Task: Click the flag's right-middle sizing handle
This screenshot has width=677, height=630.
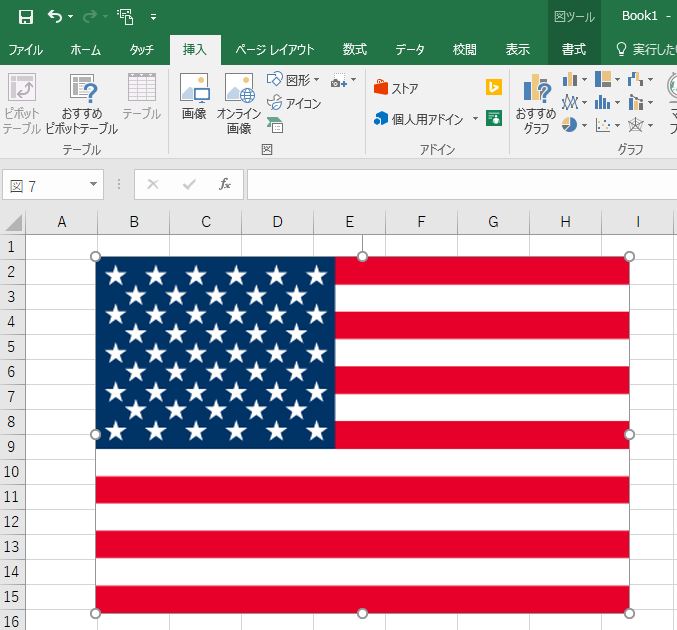Action: click(629, 434)
